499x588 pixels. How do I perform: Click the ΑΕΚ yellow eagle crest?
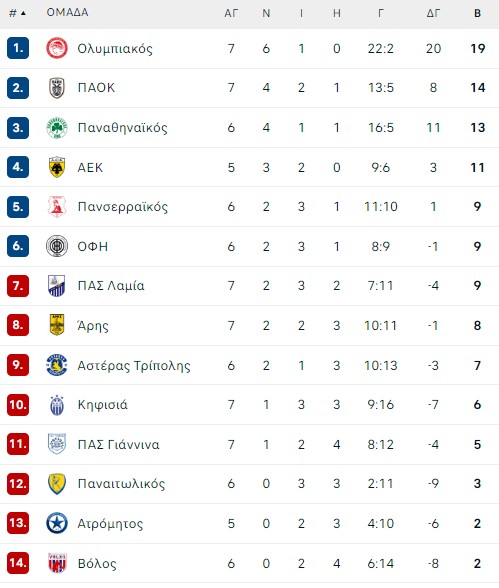[57, 167]
